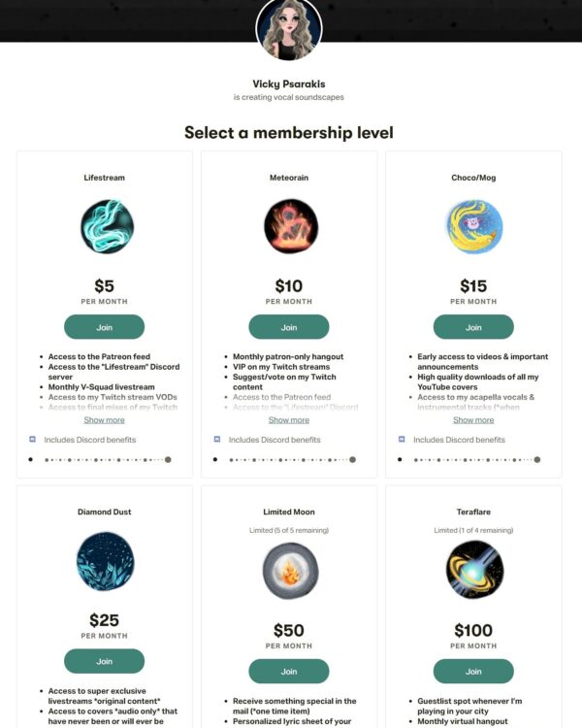
Task: Click Discord icon under Lifestream tier
Action: (x=33, y=440)
